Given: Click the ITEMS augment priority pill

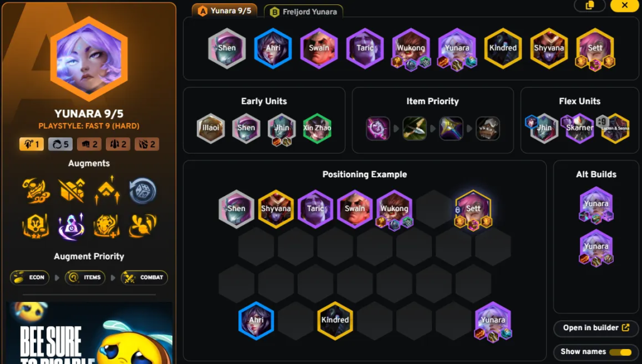Looking at the screenshot, I should pos(85,278).
